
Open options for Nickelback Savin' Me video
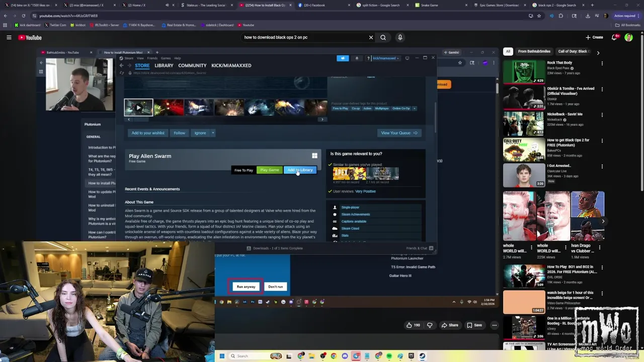(602, 115)
